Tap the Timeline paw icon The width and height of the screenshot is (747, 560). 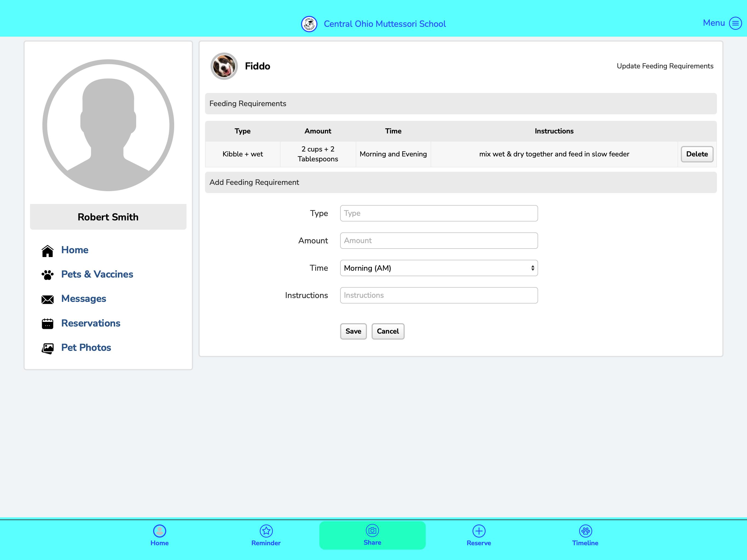[x=585, y=531]
